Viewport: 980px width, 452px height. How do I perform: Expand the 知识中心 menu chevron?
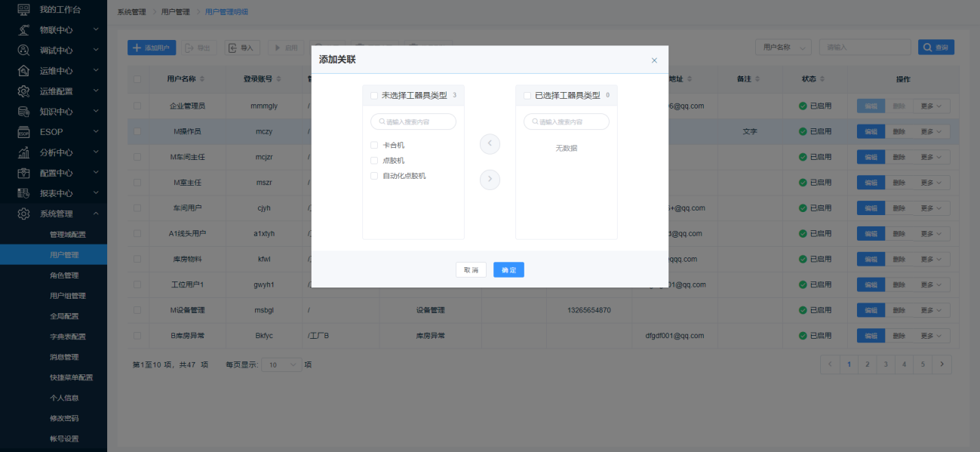click(x=96, y=111)
